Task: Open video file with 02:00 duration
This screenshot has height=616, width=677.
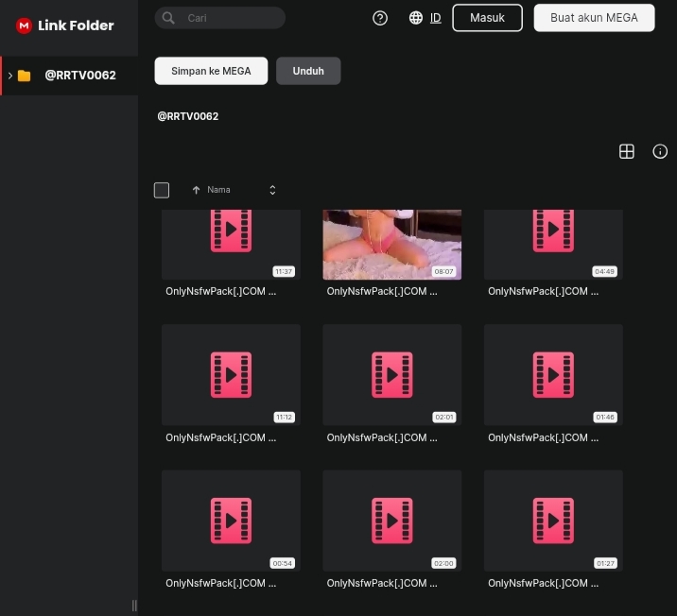Action: (392, 521)
